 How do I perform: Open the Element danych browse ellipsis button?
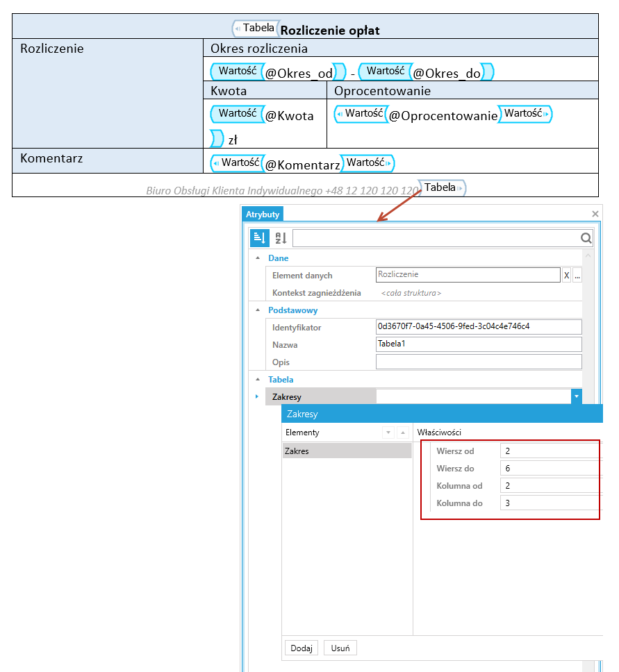click(577, 276)
